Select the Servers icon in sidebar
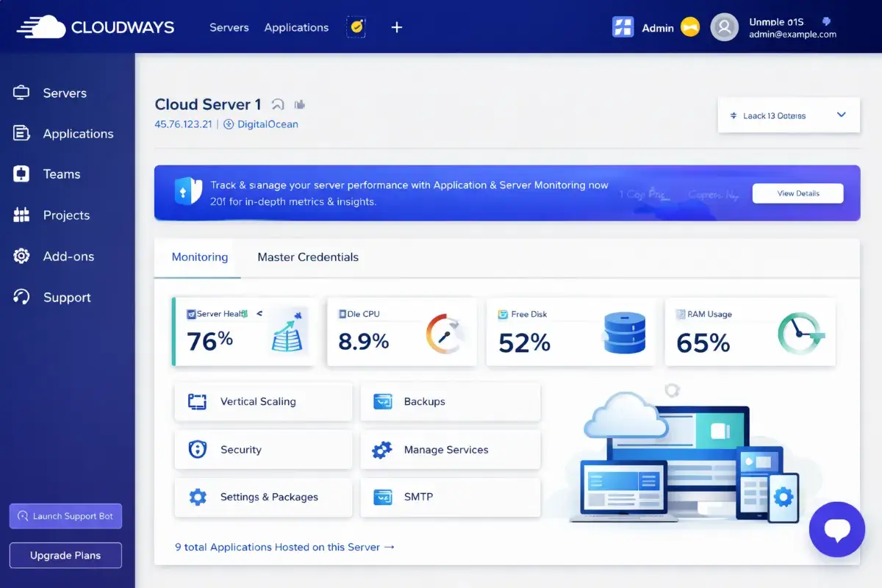The image size is (882, 588). click(x=22, y=93)
